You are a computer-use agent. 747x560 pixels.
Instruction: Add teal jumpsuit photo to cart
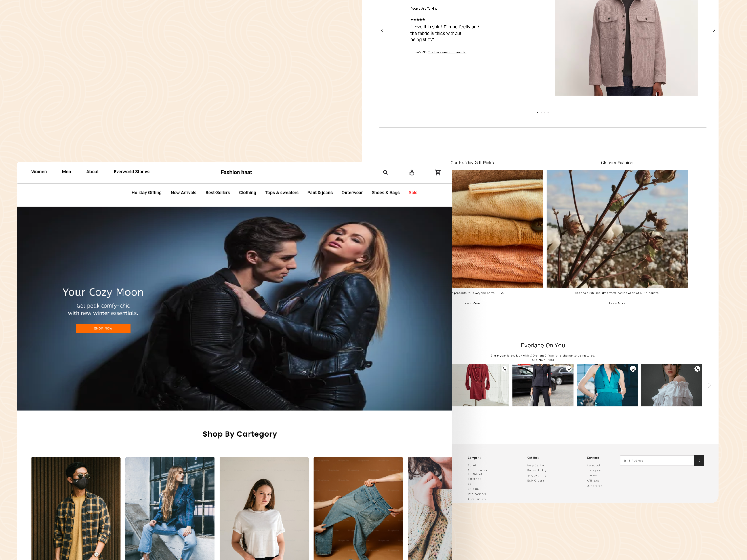633,369
